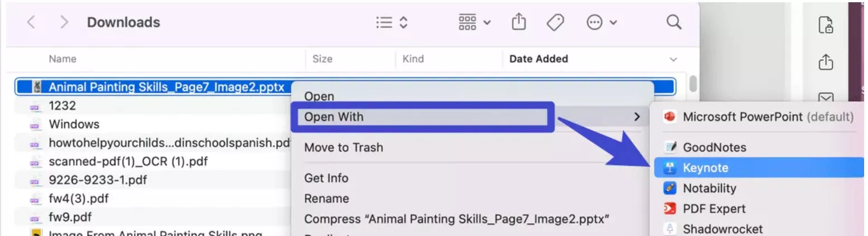The width and height of the screenshot is (868, 236).
Task: Open the More actions ellipsis dropdown
Action: 602,22
